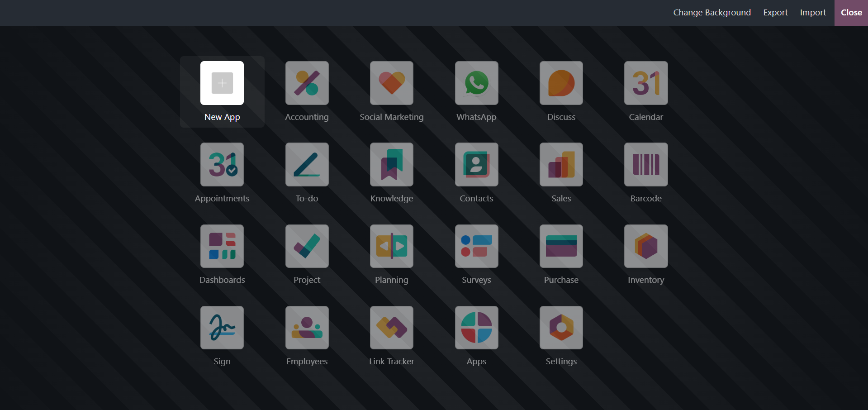Click Change Background in top bar

(x=711, y=13)
